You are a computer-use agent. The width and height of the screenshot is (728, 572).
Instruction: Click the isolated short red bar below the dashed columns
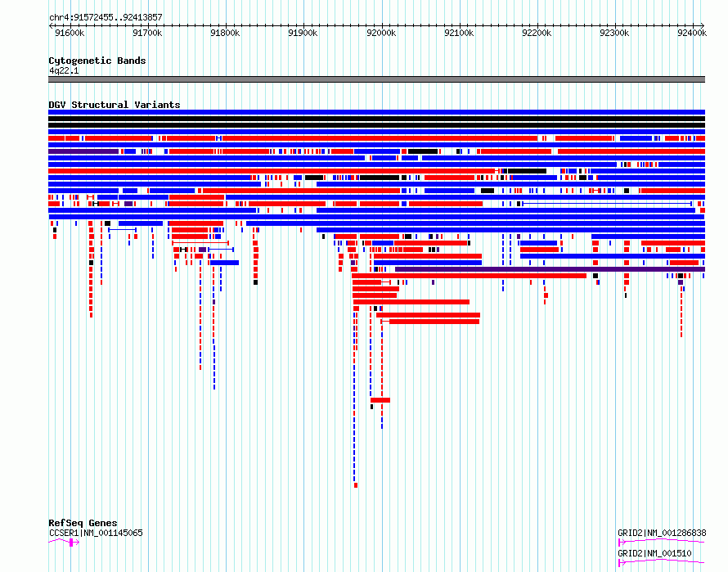pos(380,400)
